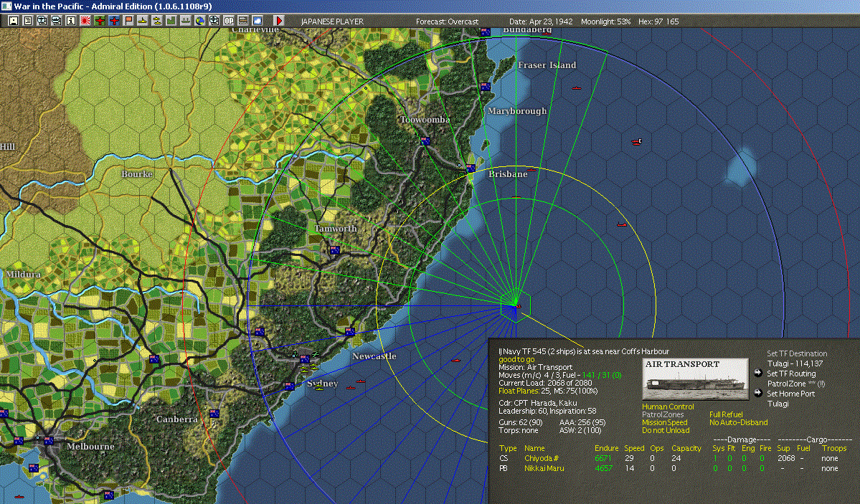Click the rising sun flag icon
This screenshot has width=860, height=504.
[x=85, y=21]
